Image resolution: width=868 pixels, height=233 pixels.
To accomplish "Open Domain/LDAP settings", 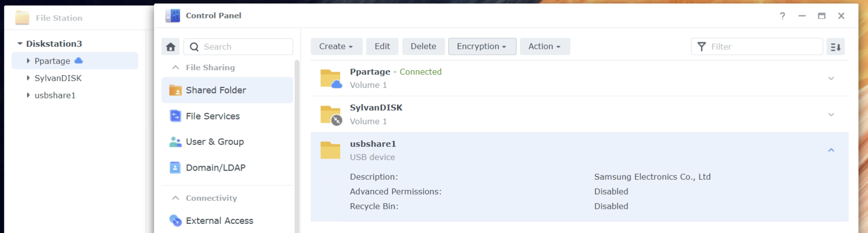I will coord(215,167).
